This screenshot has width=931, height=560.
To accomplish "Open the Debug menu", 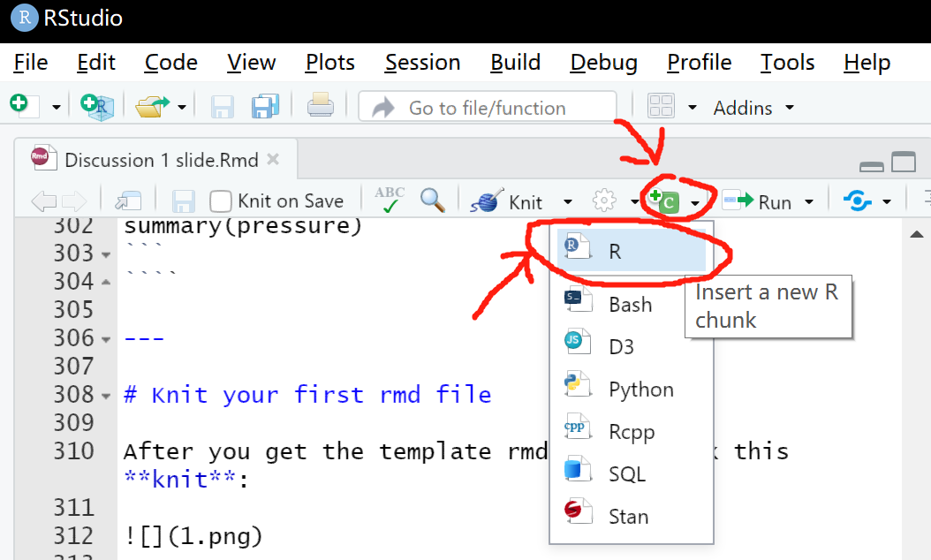I will pyautogui.click(x=604, y=63).
